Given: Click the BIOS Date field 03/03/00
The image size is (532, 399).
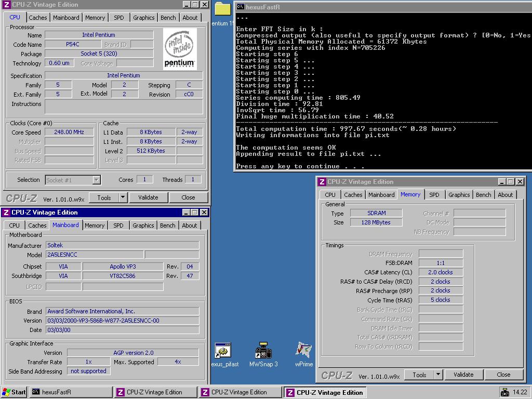Looking at the screenshot, I should pyautogui.click(x=123, y=330).
